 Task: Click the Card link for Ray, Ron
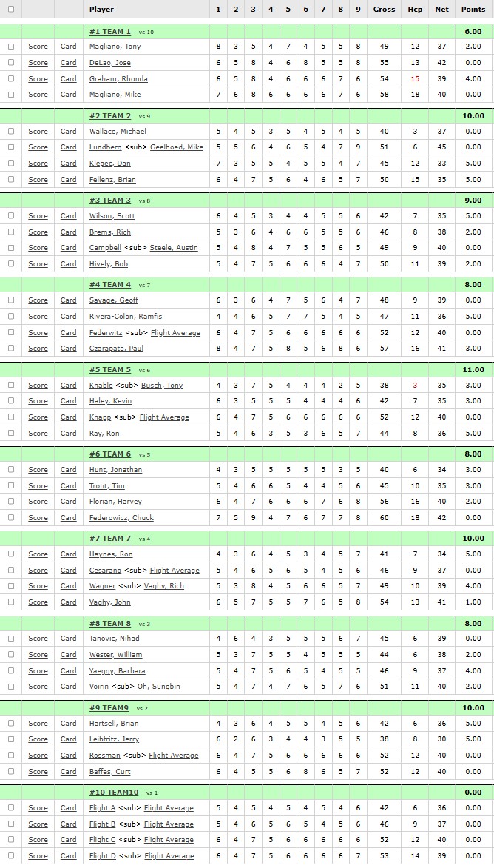click(x=69, y=433)
